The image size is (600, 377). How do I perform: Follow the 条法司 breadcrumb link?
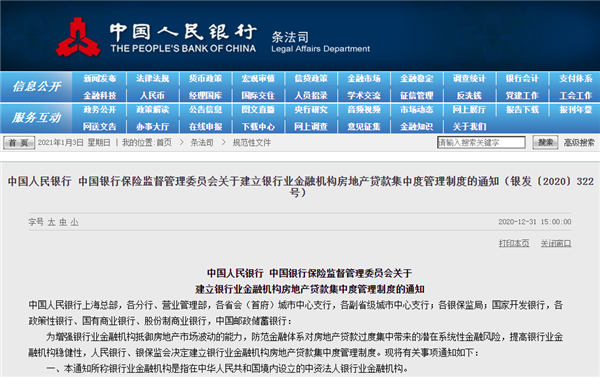point(202,143)
